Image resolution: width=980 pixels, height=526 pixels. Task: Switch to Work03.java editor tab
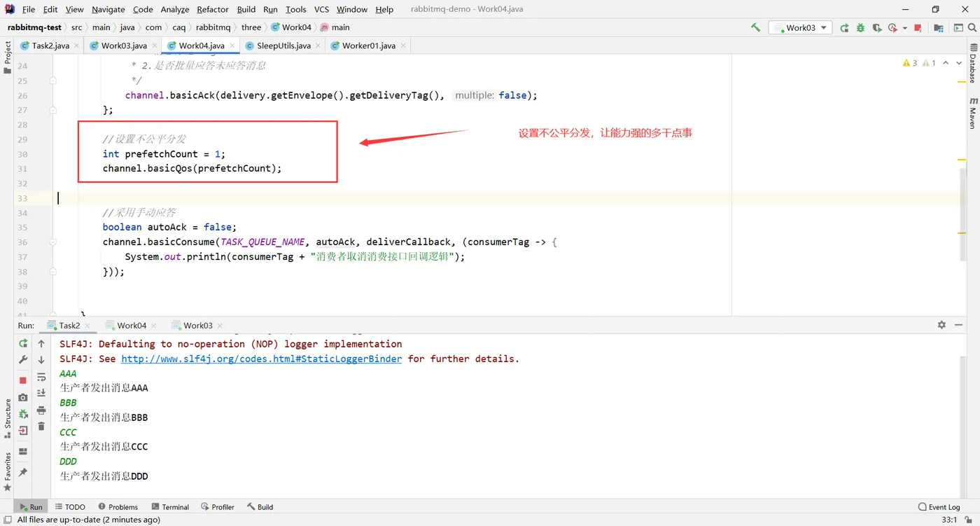click(x=124, y=46)
